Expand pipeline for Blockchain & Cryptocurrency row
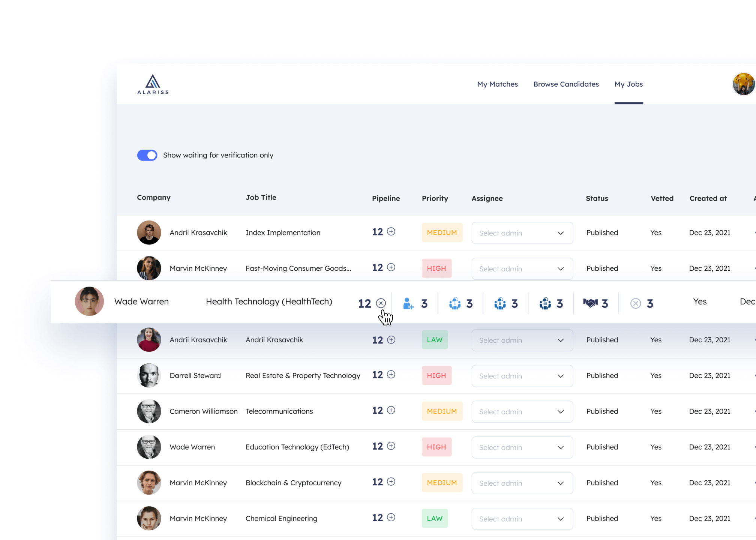Viewport: 756px width, 540px height. tap(391, 481)
